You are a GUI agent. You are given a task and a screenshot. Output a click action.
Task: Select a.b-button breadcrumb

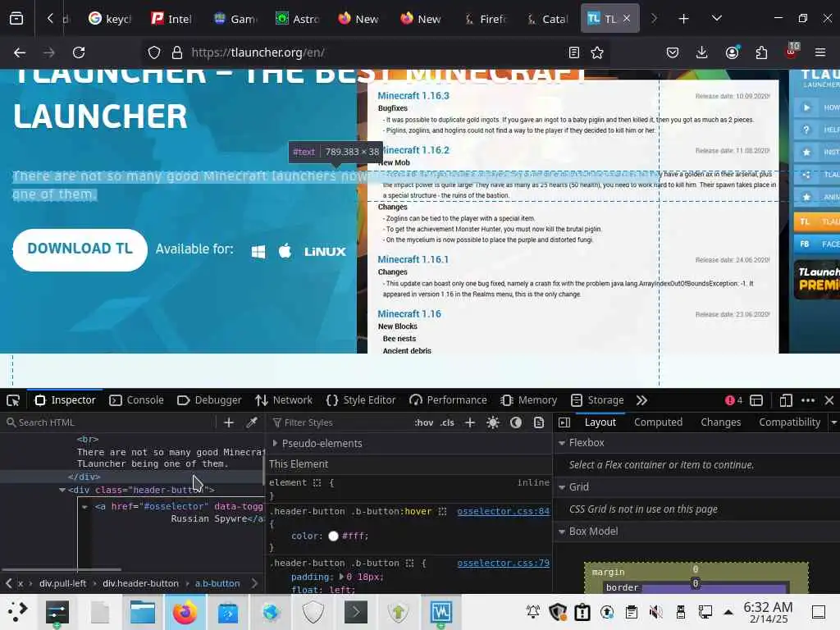(217, 583)
